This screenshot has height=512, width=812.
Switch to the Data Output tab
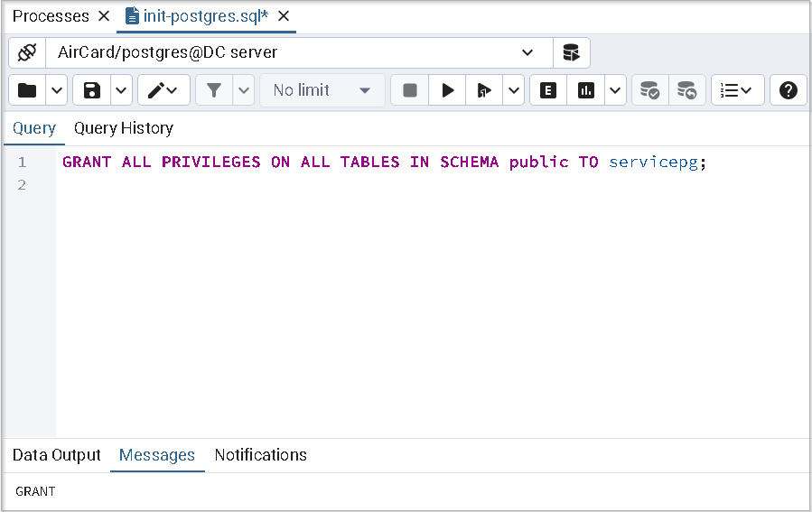(x=56, y=455)
